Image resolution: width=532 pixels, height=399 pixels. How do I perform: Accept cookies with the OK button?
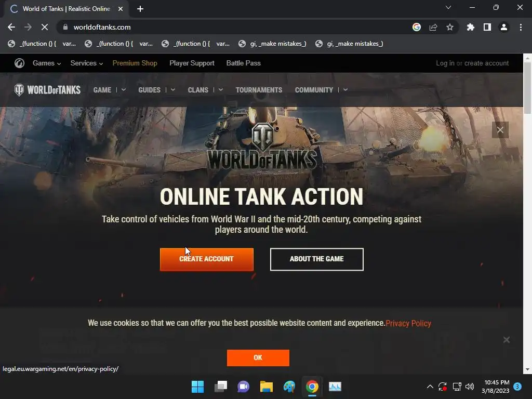(x=258, y=357)
